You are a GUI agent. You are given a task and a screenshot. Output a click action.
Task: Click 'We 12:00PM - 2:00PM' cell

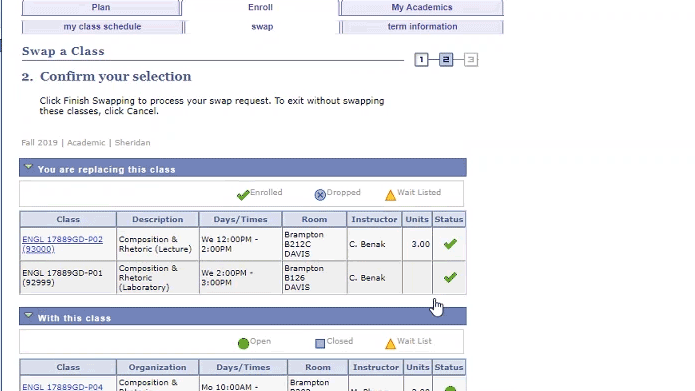[240, 244]
